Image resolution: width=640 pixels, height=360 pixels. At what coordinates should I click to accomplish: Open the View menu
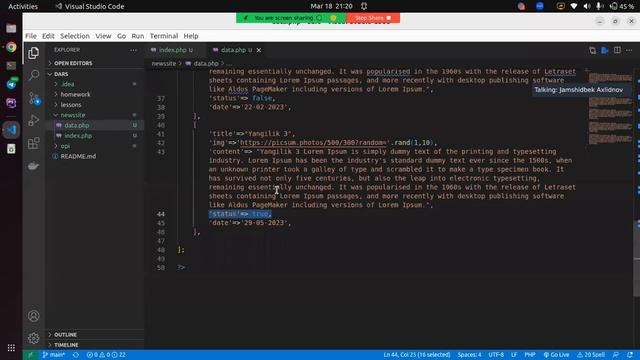click(x=103, y=36)
